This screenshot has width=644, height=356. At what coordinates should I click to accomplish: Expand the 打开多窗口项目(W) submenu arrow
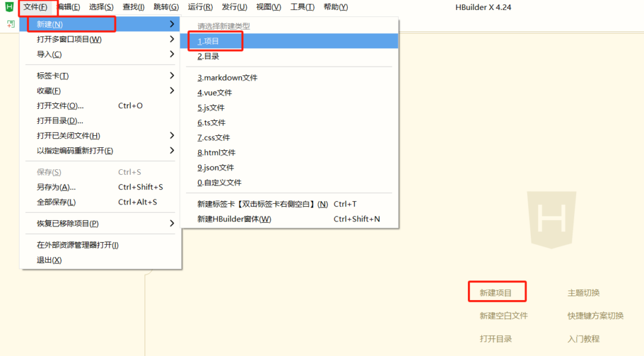[172, 39]
